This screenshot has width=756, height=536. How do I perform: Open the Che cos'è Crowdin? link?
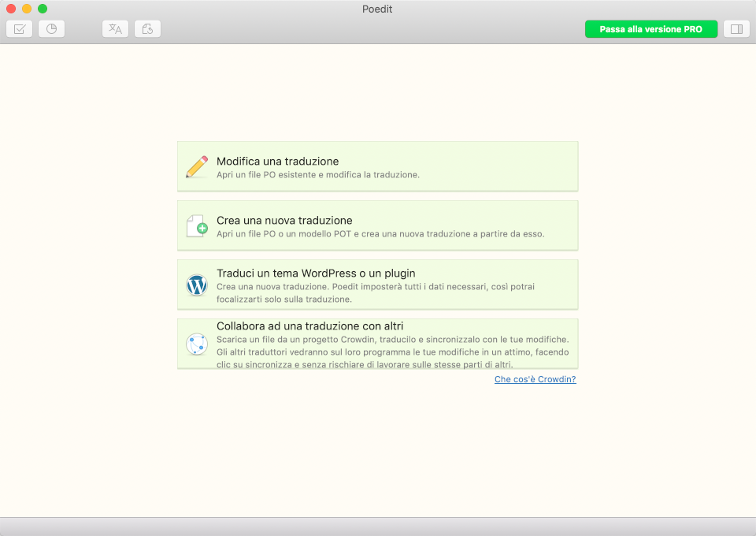pos(535,379)
